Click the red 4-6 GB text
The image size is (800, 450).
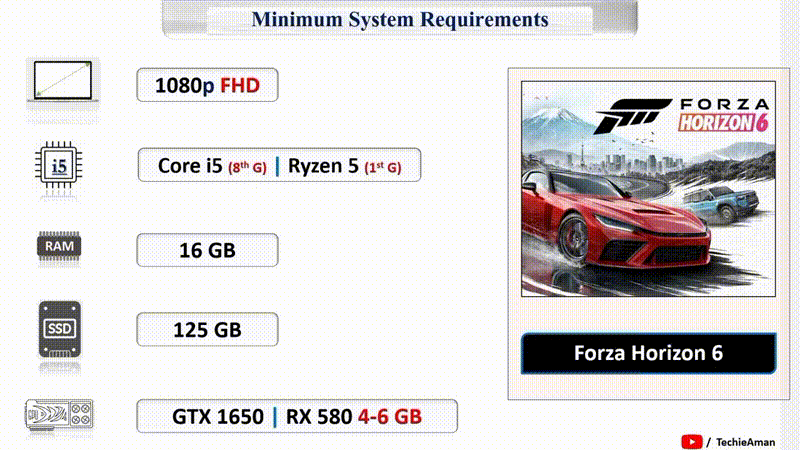390,417
